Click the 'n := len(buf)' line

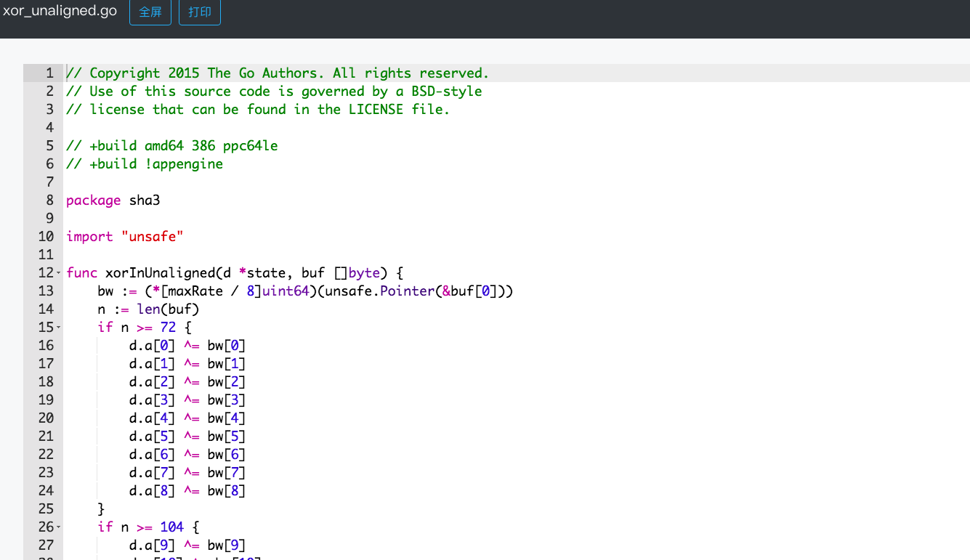click(148, 309)
